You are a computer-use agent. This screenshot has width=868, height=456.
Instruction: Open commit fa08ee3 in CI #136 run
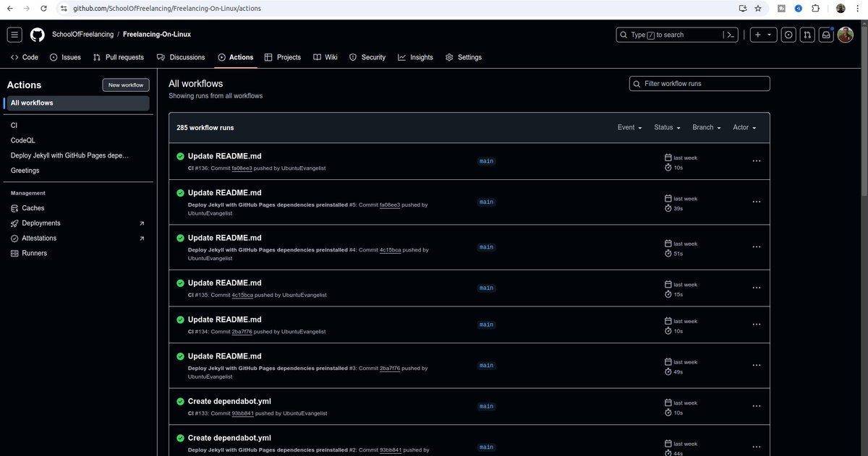coord(242,168)
